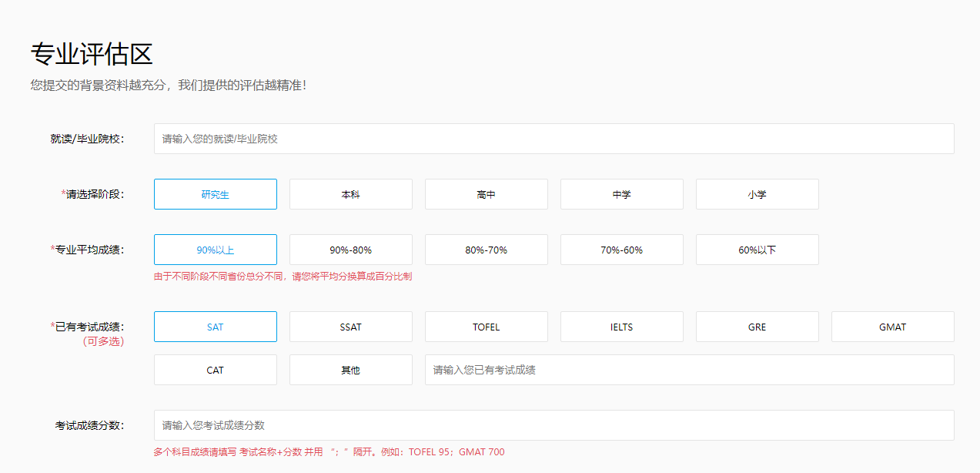Toggle the SSAT exam option

point(351,327)
